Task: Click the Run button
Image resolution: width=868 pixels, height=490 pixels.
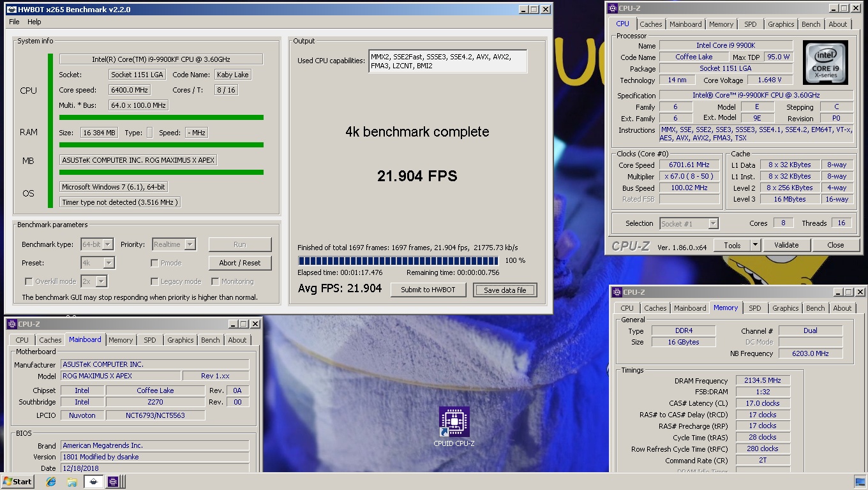Action: point(240,244)
